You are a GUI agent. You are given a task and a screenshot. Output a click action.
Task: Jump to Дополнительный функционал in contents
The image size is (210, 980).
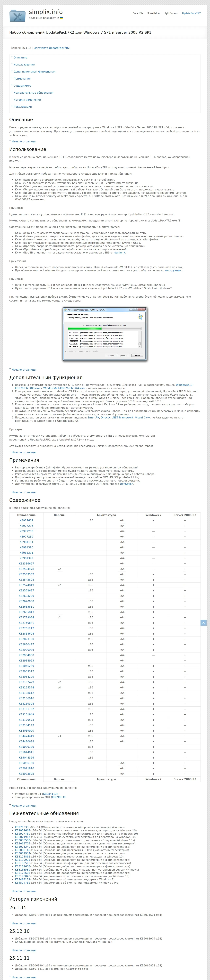tap(34, 72)
